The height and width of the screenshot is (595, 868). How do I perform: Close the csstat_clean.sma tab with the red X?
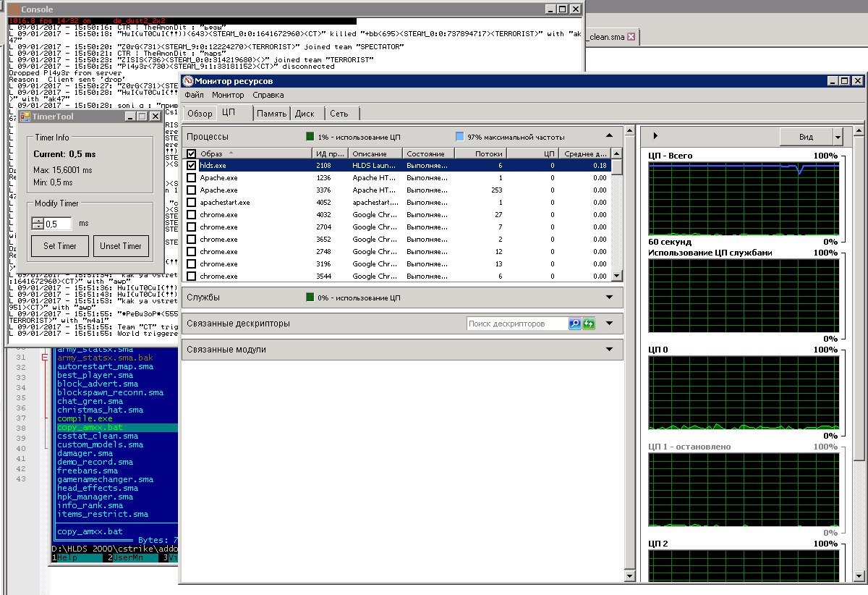pos(631,36)
